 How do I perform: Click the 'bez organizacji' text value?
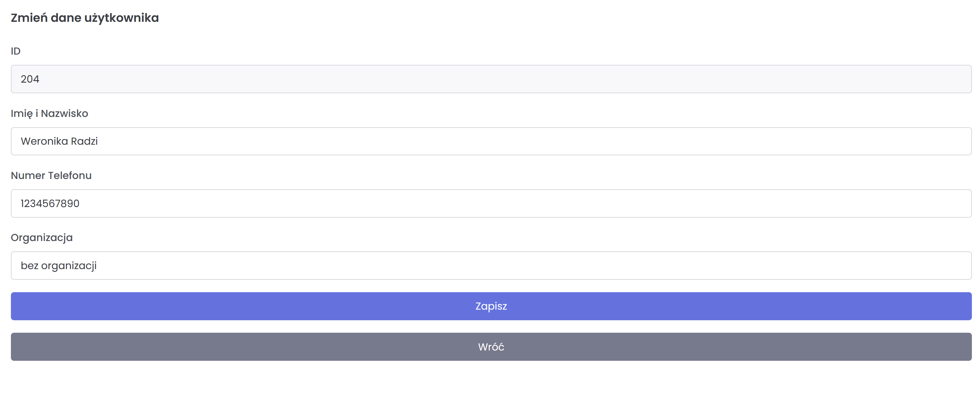click(59, 266)
